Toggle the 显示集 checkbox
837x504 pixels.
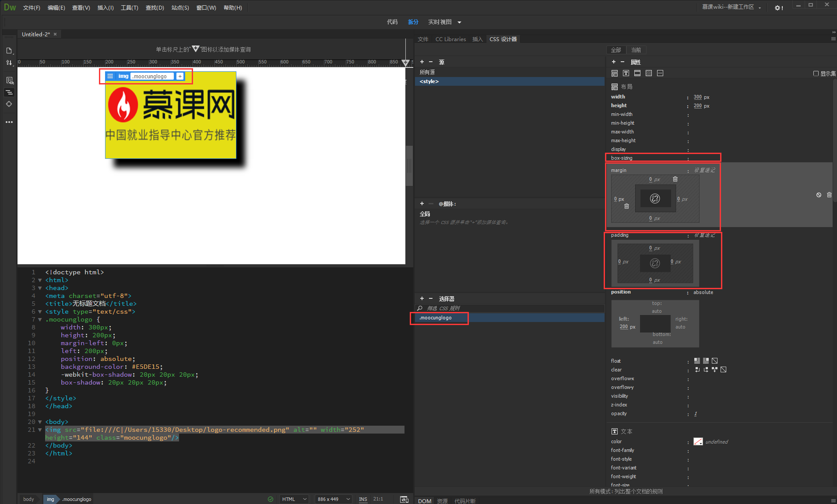(x=816, y=73)
